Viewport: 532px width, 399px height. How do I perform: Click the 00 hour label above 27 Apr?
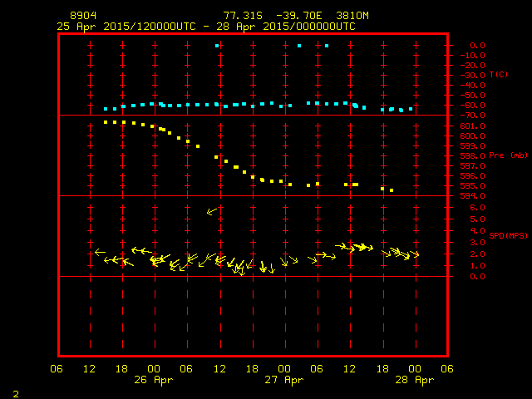coord(284,369)
